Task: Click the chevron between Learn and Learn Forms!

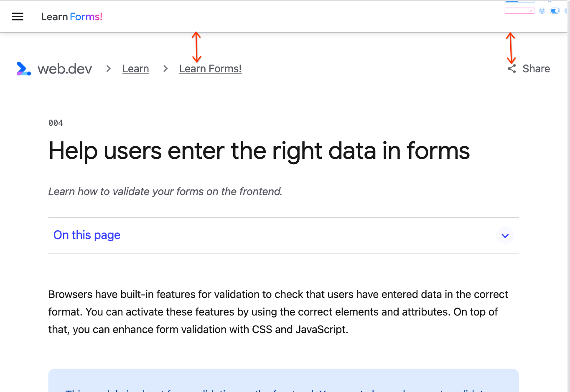Action: click(x=165, y=69)
